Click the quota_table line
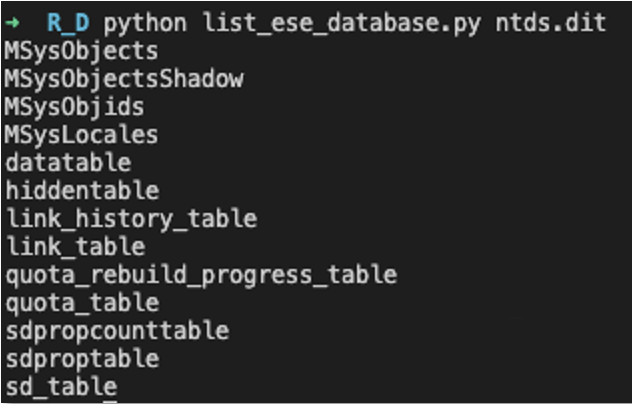Image resolution: width=632 pixels, height=404 pixels. coord(82,303)
